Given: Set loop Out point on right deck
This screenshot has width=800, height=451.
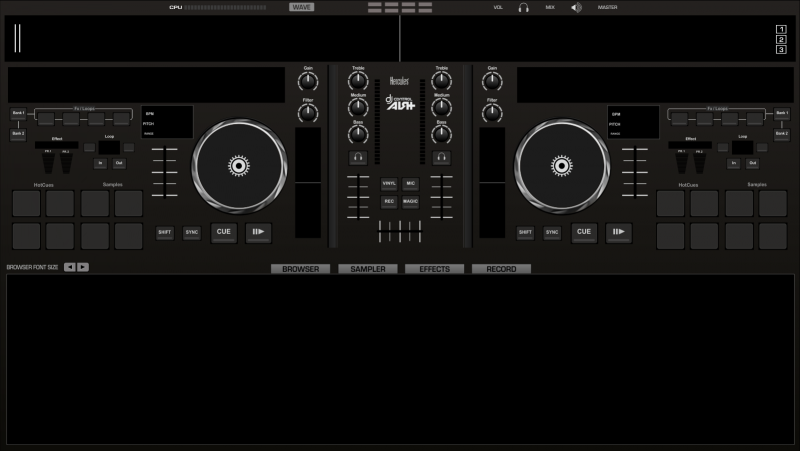Looking at the screenshot, I should pos(753,163).
